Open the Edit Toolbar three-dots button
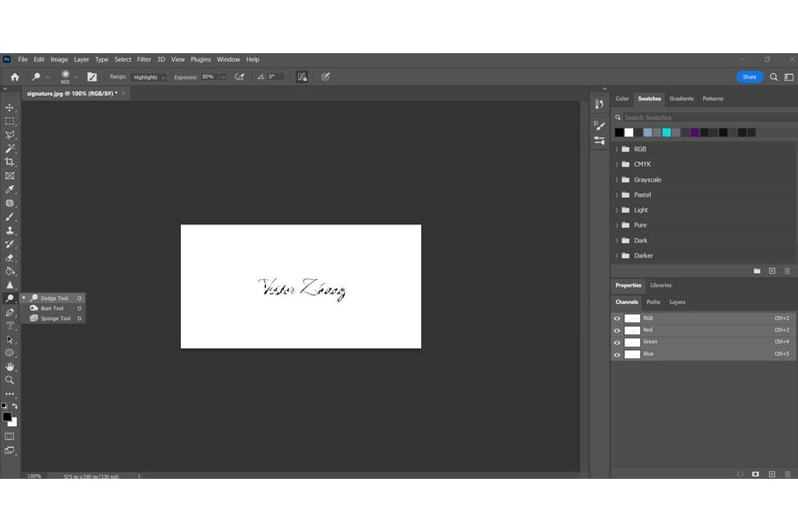 (x=10, y=394)
